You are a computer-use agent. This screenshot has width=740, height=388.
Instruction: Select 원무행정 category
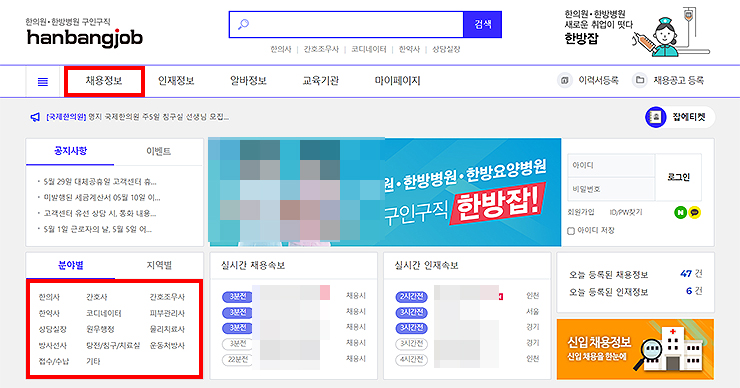(x=100, y=329)
